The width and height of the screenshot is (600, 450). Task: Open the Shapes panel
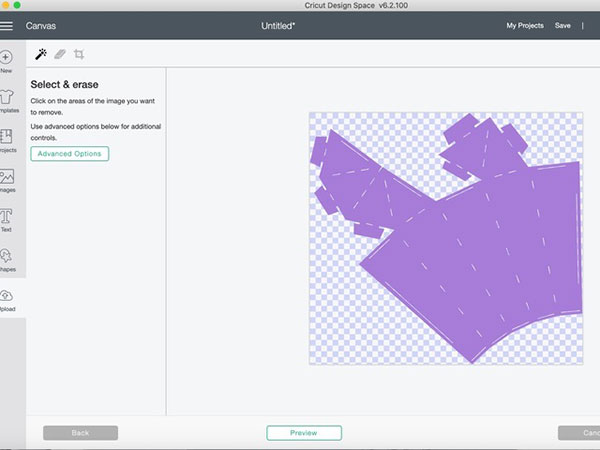point(6,260)
